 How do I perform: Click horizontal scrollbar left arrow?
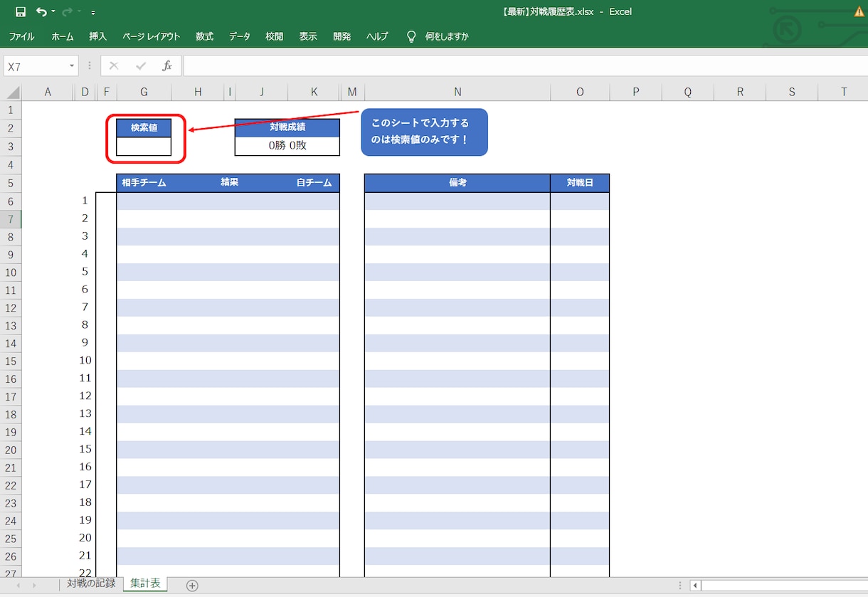(x=696, y=586)
